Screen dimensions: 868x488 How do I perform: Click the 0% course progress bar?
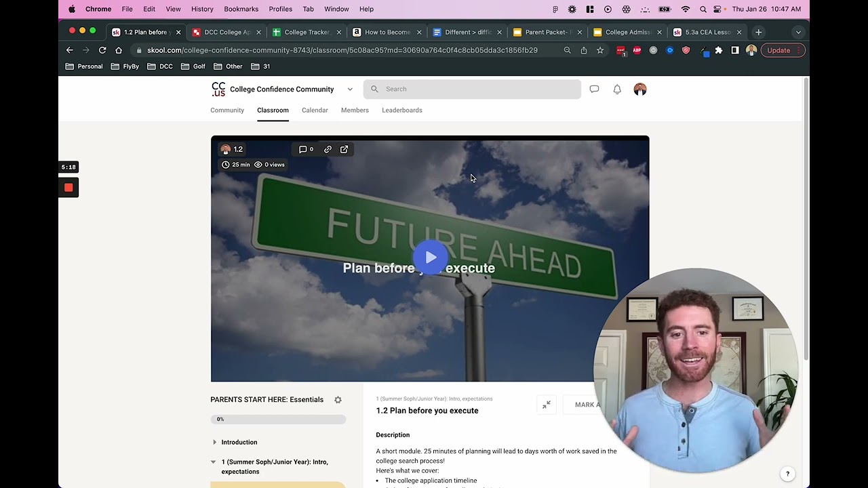click(278, 420)
